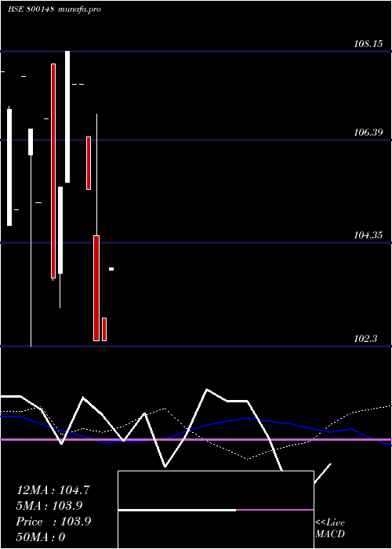
Task: Click the 5MA : 103.9 reading
Action: click(x=49, y=506)
